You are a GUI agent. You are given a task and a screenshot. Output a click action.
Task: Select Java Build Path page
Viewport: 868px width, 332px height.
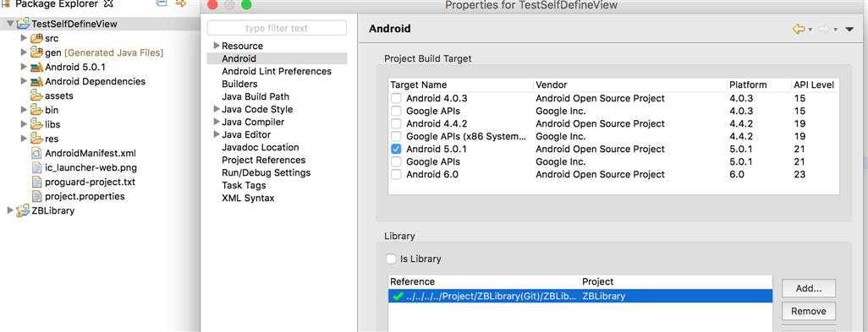click(255, 96)
